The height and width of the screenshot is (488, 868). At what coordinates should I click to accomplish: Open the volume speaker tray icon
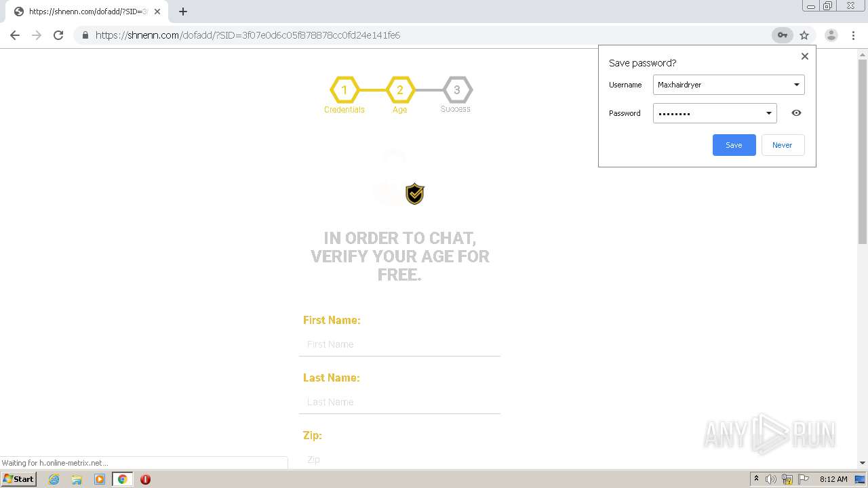[x=771, y=479]
